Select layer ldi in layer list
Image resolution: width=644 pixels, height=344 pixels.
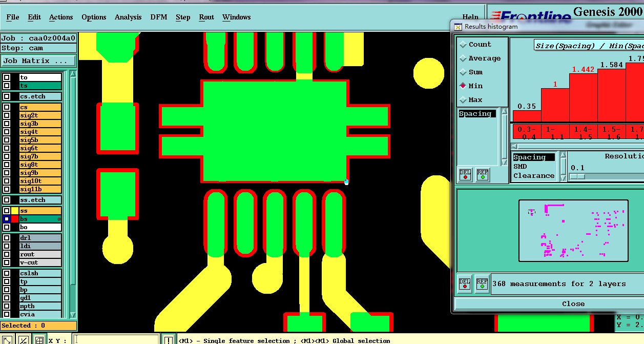click(x=40, y=246)
